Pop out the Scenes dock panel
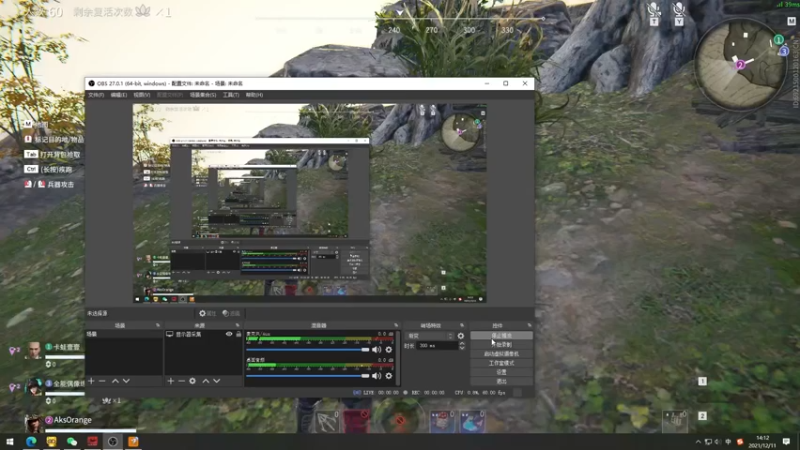 (x=158, y=325)
